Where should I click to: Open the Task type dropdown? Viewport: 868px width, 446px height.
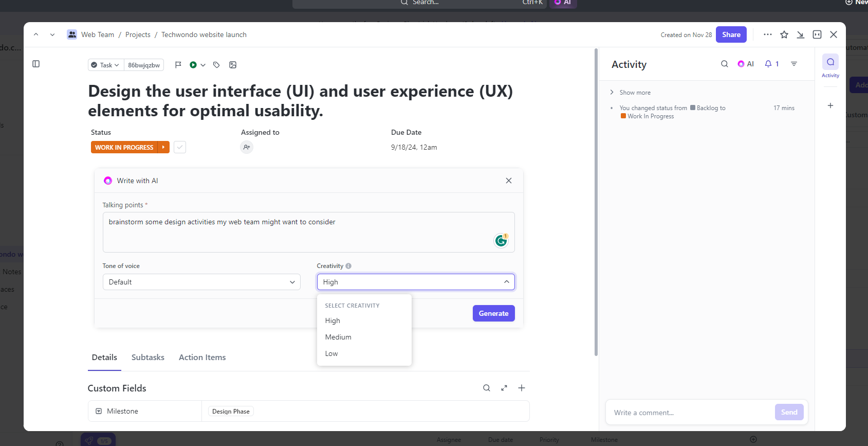tap(105, 65)
